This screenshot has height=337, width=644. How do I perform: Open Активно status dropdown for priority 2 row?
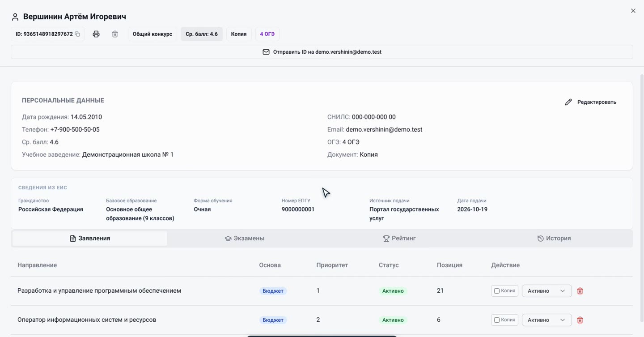point(547,320)
